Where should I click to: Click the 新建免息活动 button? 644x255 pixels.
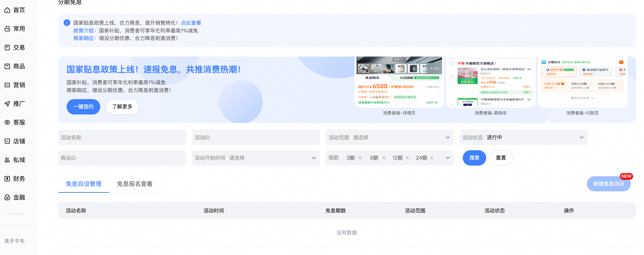point(608,184)
